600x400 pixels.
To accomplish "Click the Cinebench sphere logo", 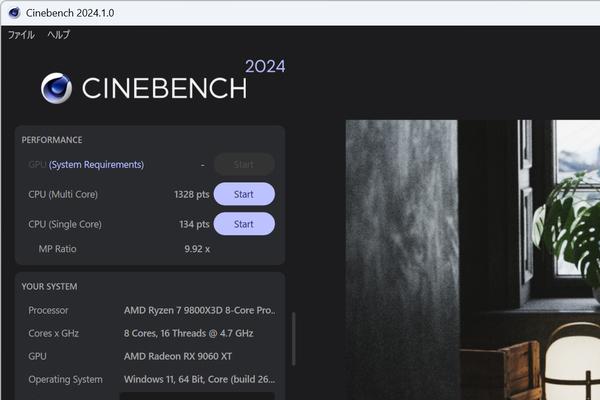I will point(56,88).
